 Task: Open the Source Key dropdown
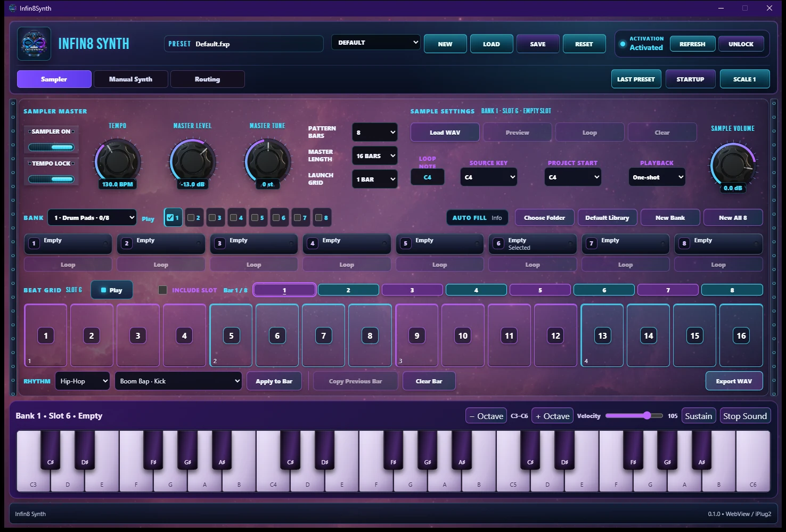click(489, 177)
